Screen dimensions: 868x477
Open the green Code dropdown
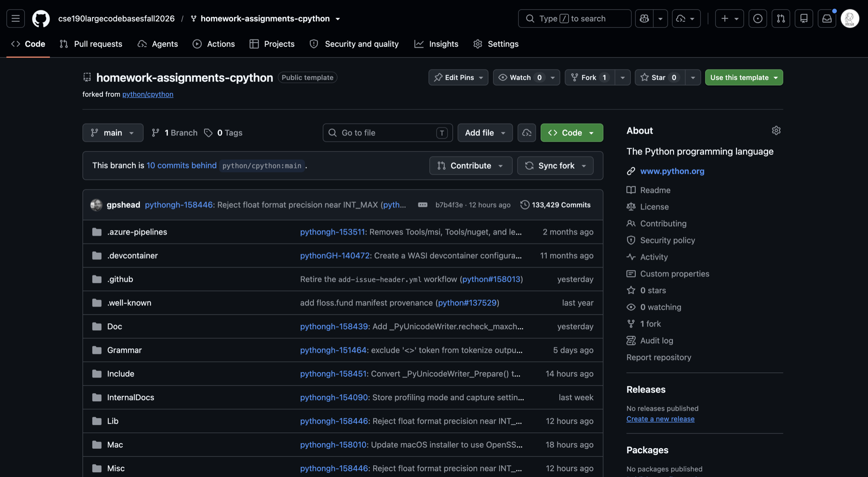pos(572,133)
